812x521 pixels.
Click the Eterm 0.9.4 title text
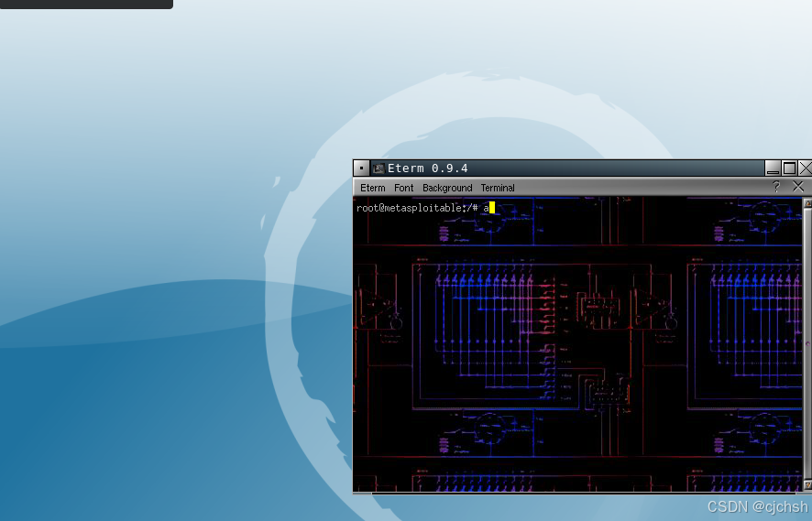coord(427,168)
